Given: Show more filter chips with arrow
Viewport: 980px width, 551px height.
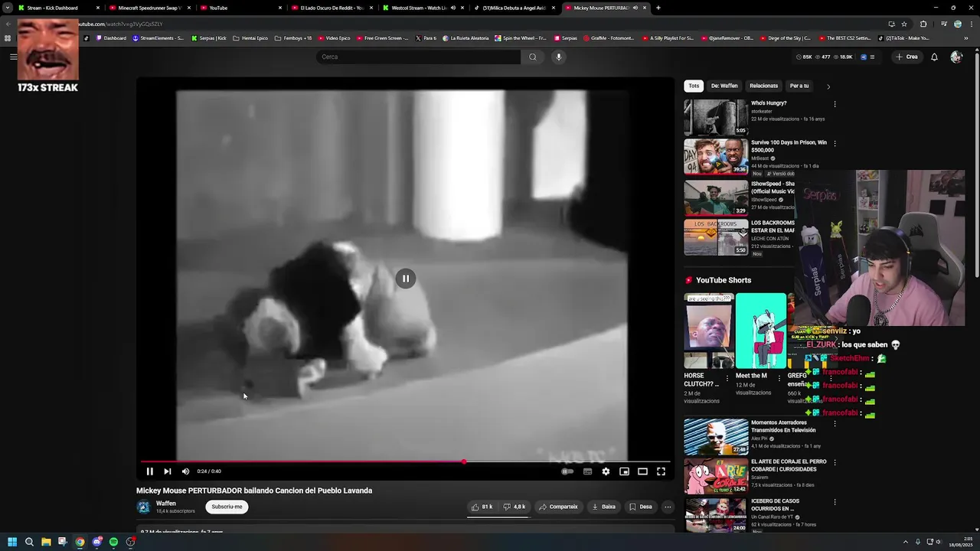Looking at the screenshot, I should pyautogui.click(x=828, y=86).
